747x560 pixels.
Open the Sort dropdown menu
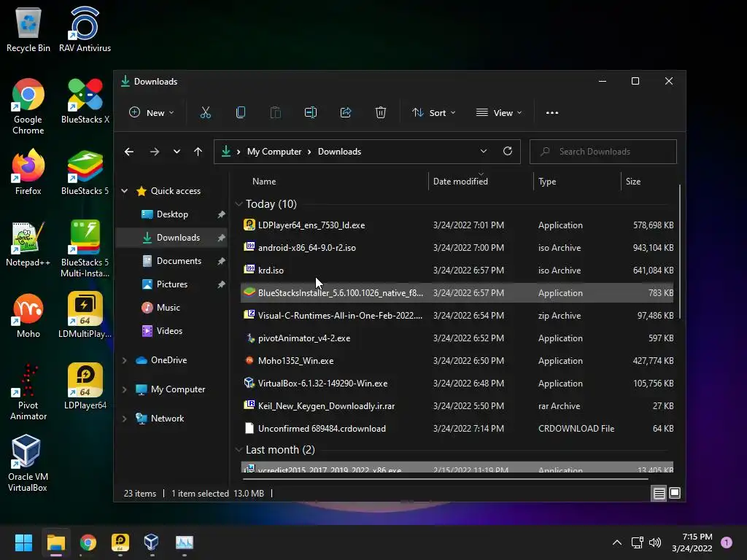click(x=434, y=113)
